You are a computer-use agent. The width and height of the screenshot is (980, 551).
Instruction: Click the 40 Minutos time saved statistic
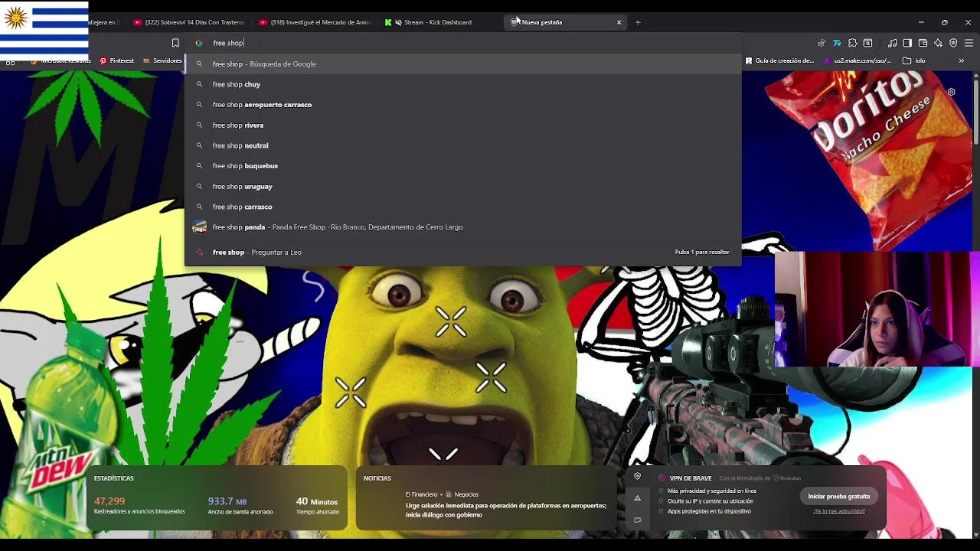click(317, 501)
